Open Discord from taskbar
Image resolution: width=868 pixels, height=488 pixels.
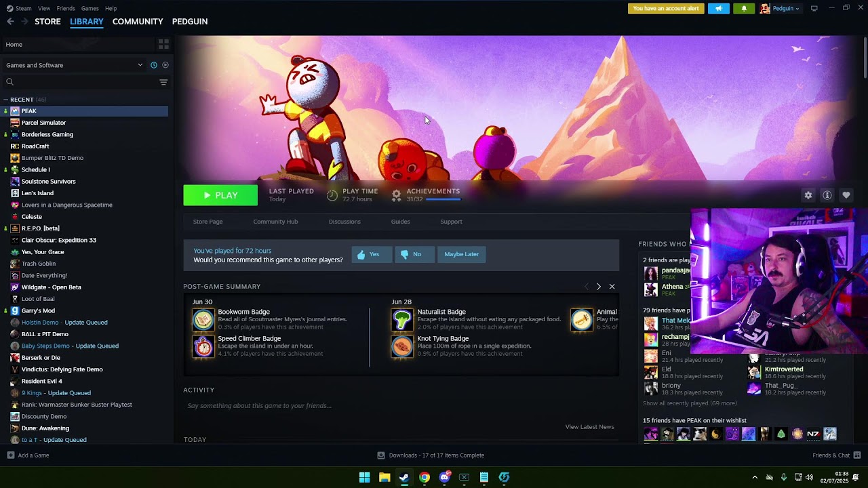coord(444,477)
